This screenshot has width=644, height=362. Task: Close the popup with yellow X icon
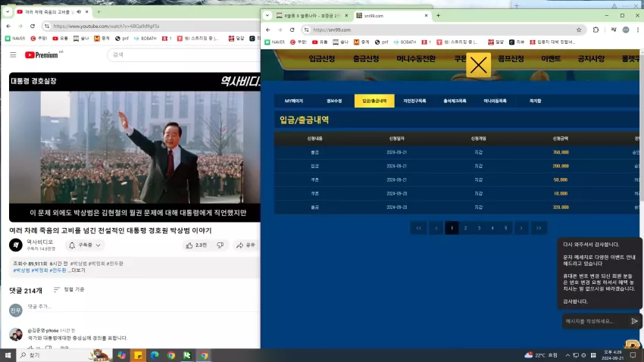click(x=479, y=65)
